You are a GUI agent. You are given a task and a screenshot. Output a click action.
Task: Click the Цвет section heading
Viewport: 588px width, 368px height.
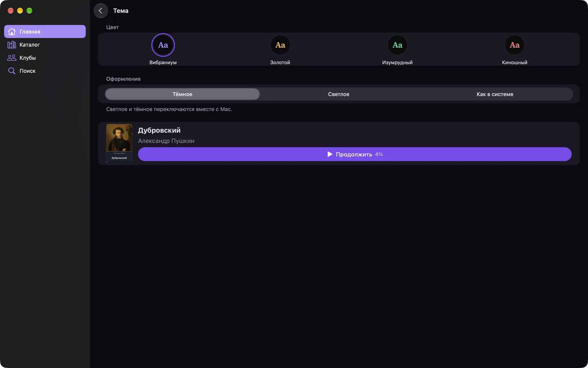113,27
